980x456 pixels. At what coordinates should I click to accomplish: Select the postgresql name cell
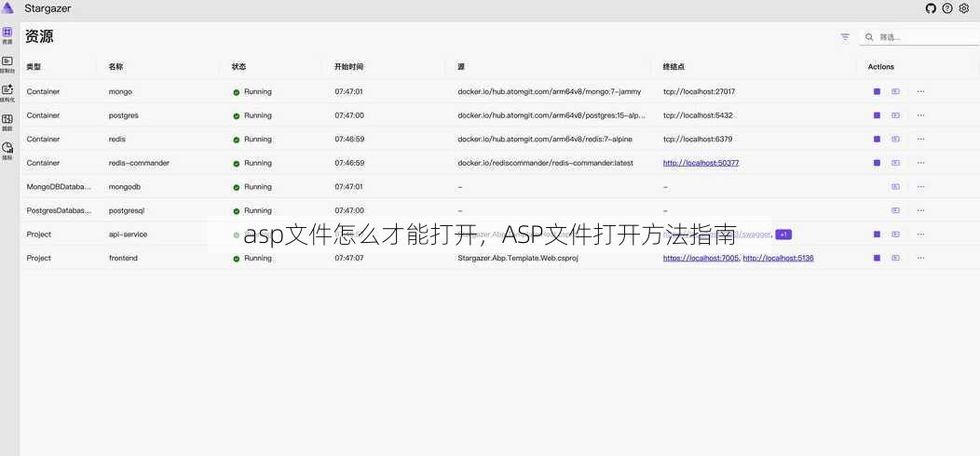pos(127,210)
